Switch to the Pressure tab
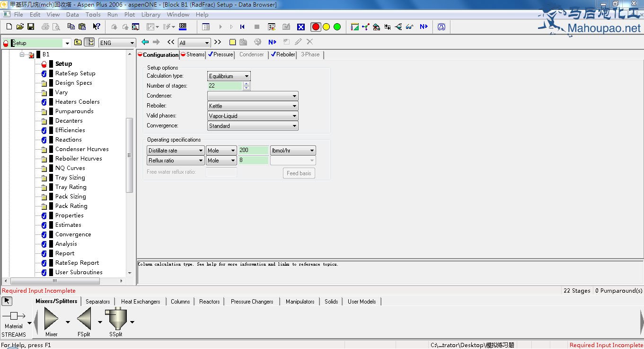The image size is (644, 349). [221, 54]
